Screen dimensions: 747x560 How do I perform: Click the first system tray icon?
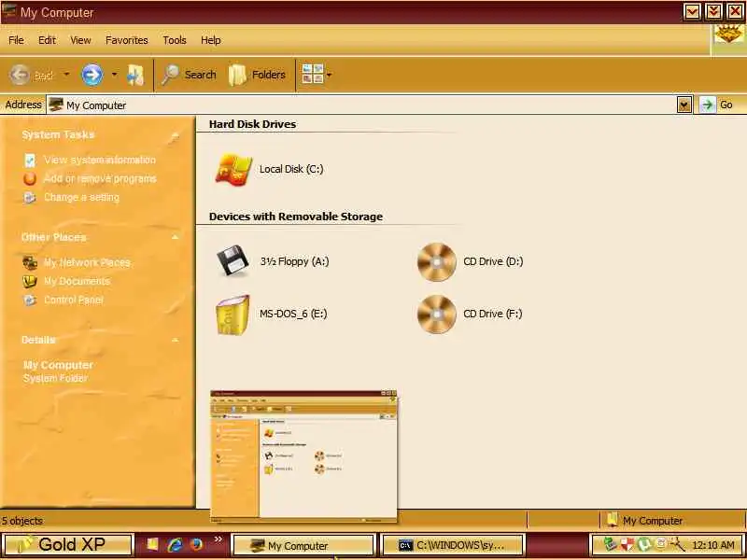[x=611, y=544]
